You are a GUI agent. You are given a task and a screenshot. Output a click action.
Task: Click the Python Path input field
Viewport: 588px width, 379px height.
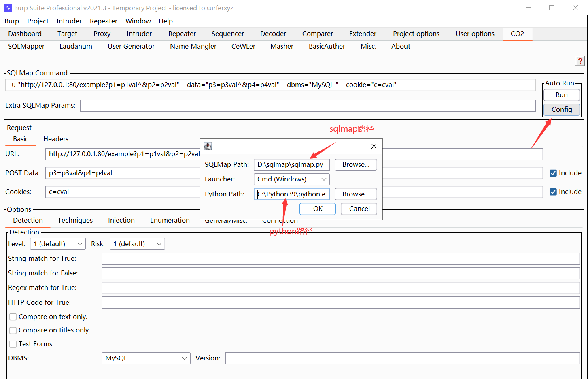point(291,194)
